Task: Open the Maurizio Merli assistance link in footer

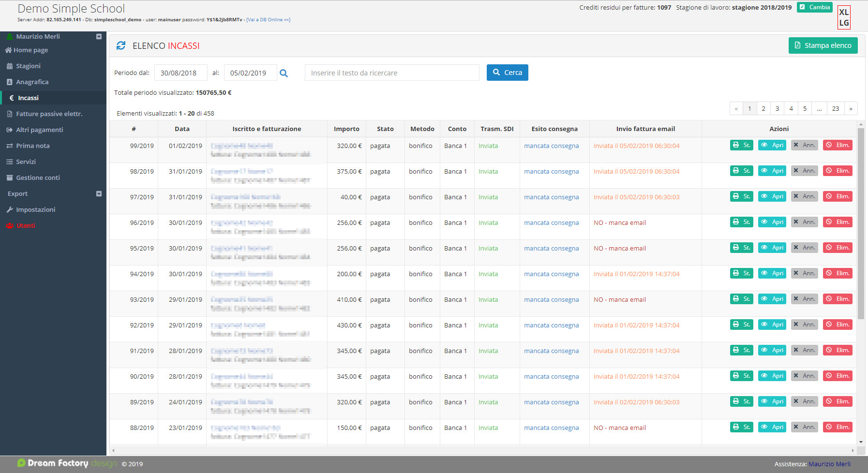Action: 829,464
